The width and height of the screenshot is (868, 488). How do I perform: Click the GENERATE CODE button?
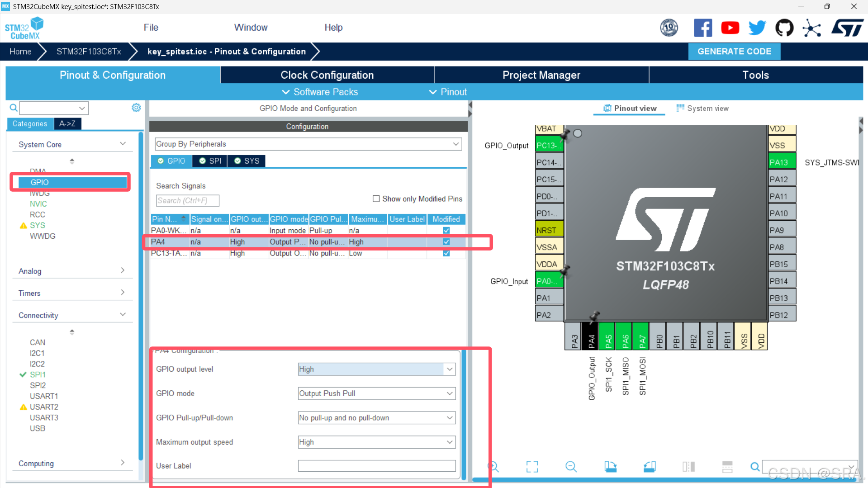734,51
